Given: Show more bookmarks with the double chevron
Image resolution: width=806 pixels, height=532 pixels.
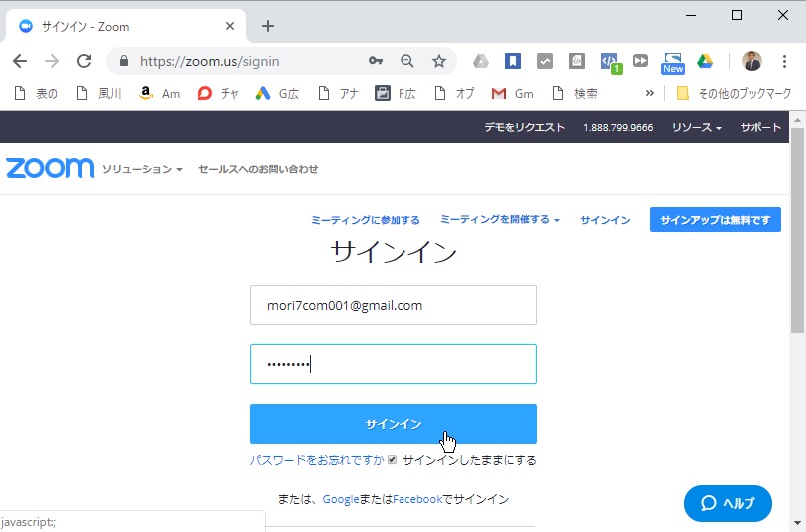Looking at the screenshot, I should tap(650, 93).
